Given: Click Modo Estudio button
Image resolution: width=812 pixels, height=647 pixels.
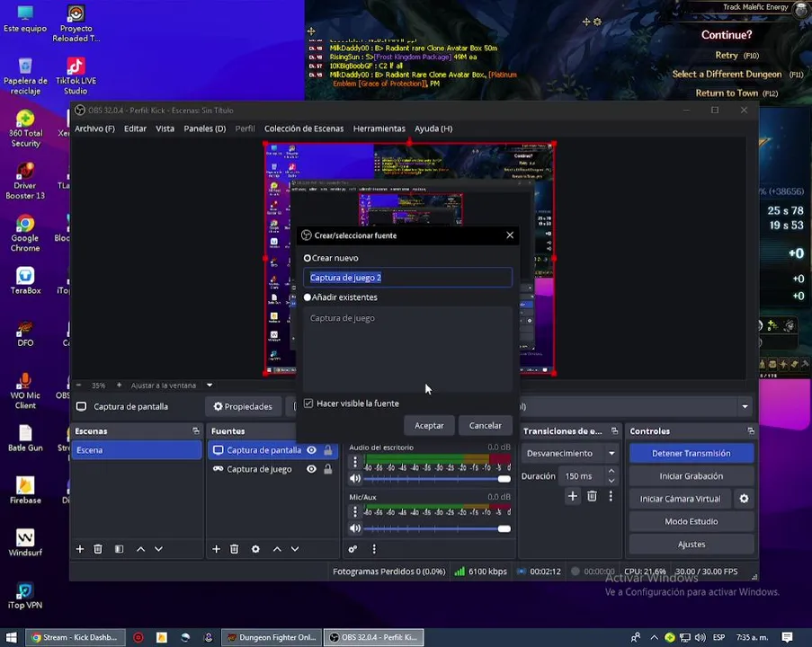Looking at the screenshot, I should coord(692,521).
